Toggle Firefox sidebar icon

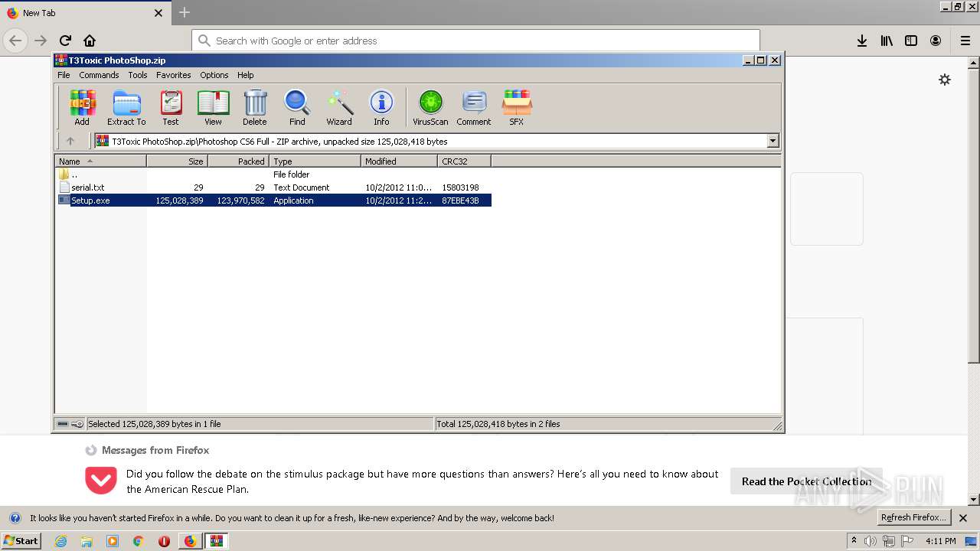[911, 41]
